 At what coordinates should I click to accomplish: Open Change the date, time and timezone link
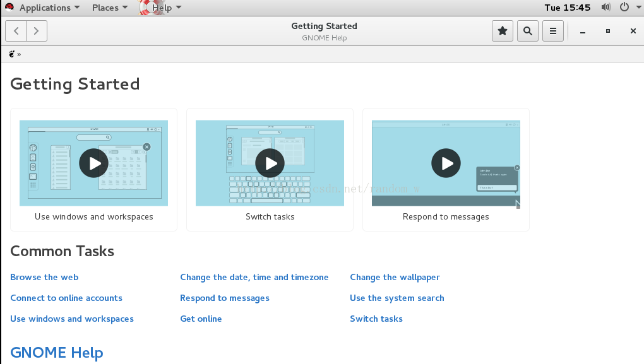(x=254, y=277)
